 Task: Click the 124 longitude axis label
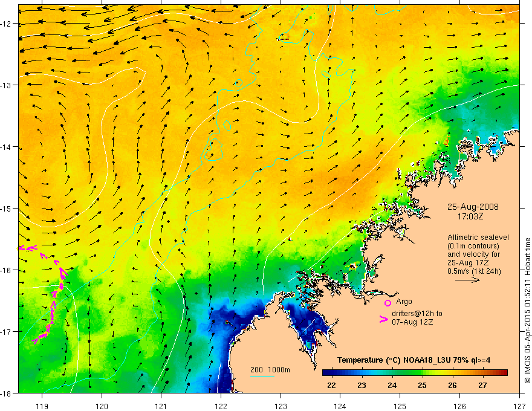(x=340, y=406)
